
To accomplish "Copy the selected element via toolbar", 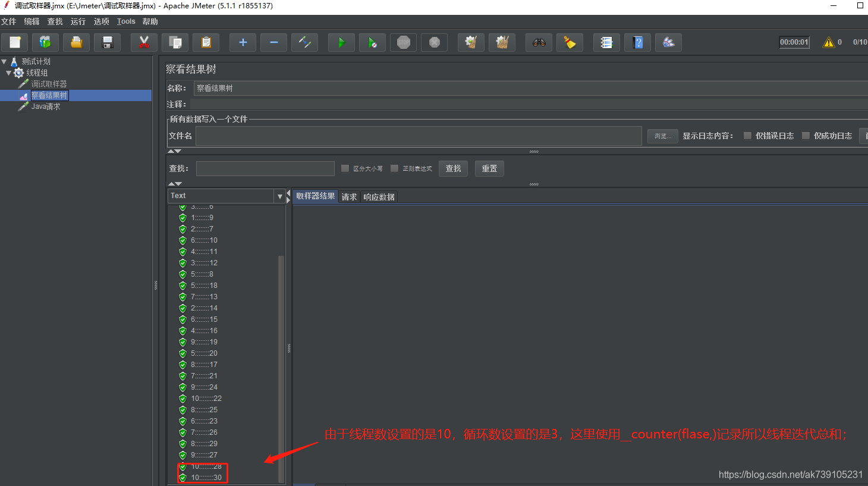I will 175,42.
